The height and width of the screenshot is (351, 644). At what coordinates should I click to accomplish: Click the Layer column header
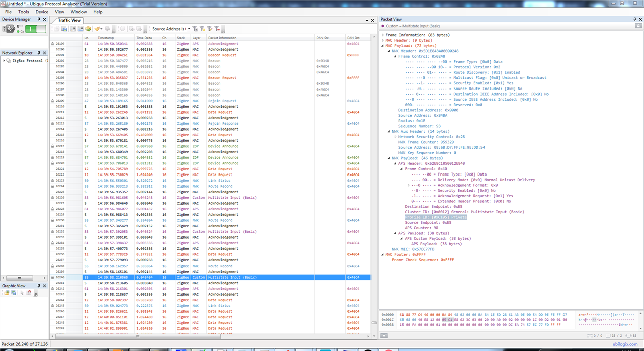[x=198, y=38]
